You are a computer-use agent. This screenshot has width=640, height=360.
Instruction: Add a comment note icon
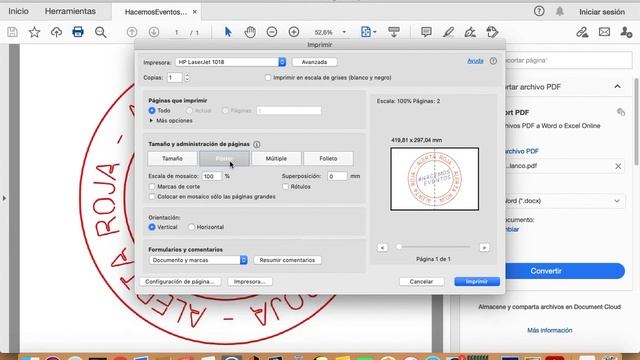pos(426,32)
